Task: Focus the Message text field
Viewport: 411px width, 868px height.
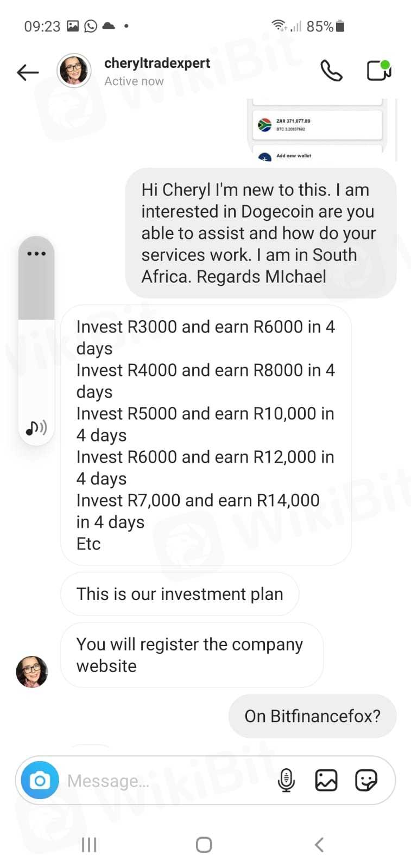Action: point(163,781)
